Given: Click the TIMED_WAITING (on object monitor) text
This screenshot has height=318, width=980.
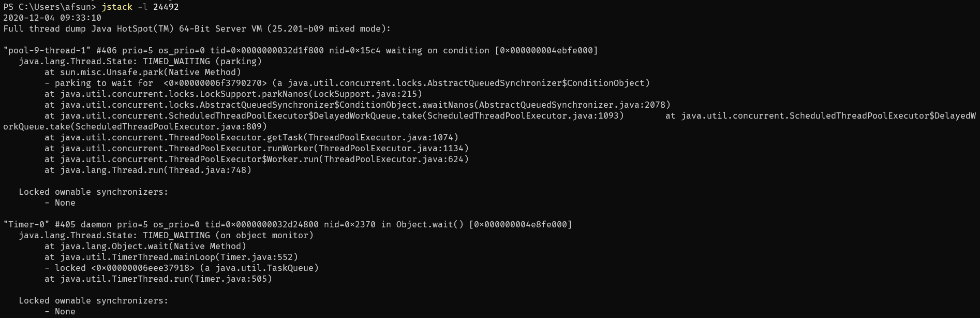Looking at the screenshot, I should click(x=228, y=235).
